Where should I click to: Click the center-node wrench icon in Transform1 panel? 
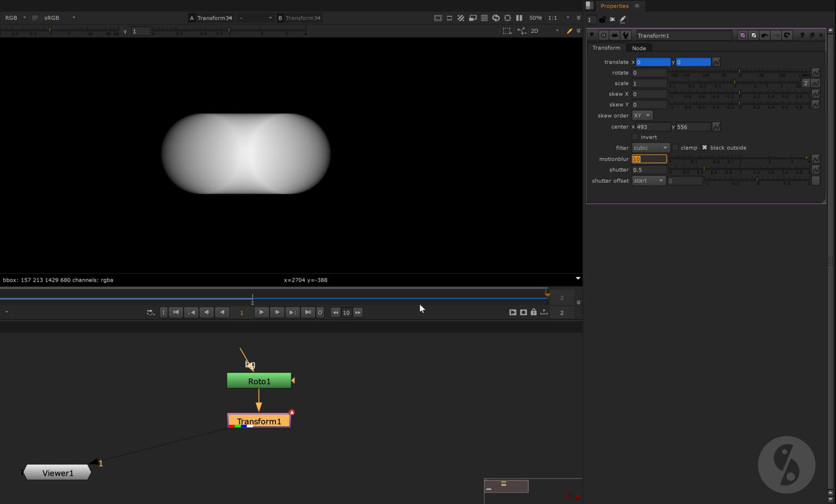click(x=626, y=35)
